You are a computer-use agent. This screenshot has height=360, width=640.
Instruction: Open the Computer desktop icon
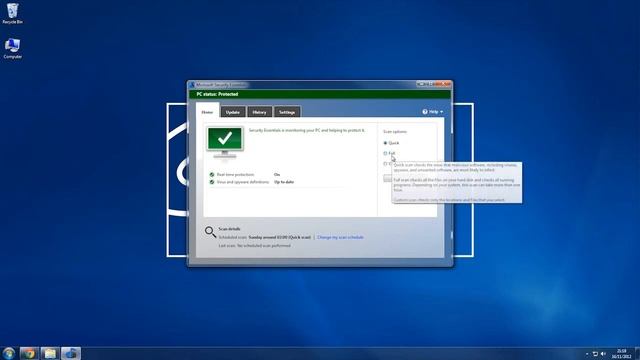point(12,48)
